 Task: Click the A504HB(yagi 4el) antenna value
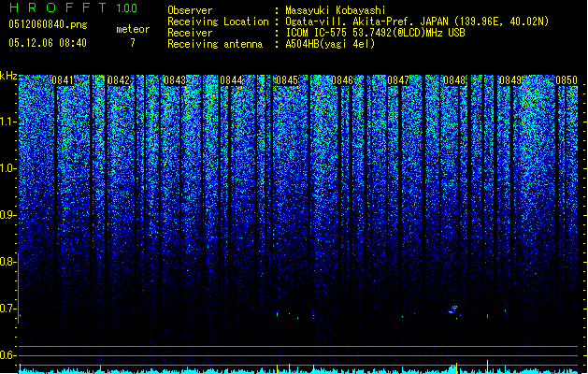tap(330, 44)
